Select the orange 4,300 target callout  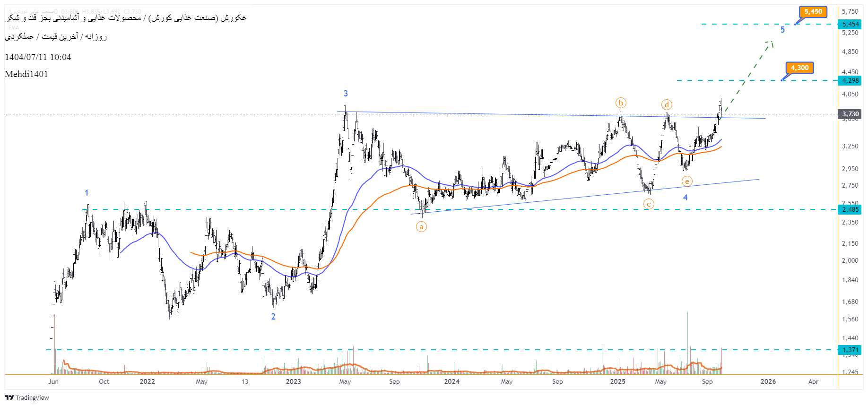tap(799, 68)
